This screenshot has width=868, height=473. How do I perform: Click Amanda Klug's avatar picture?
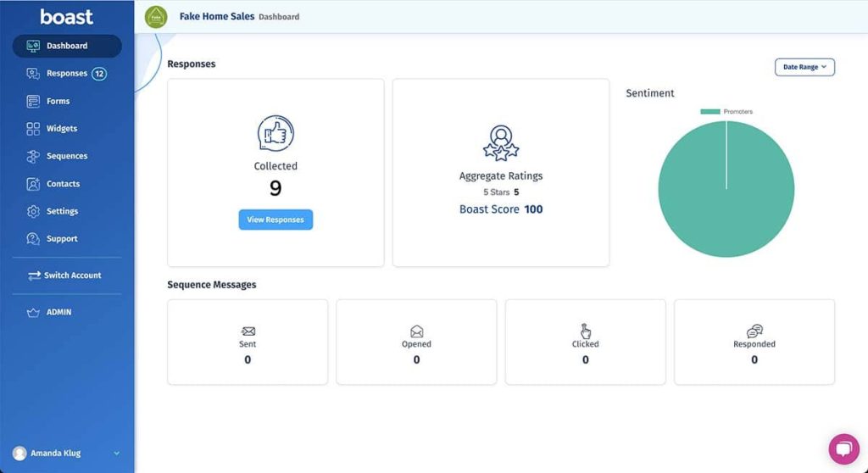coord(19,453)
